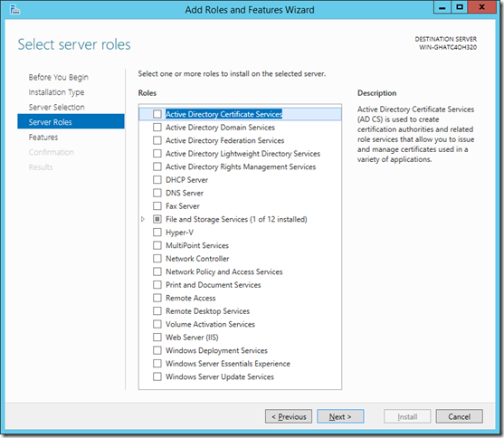Enable the Remote Access role checkbox
This screenshot has height=438, width=504.
pyautogui.click(x=157, y=298)
